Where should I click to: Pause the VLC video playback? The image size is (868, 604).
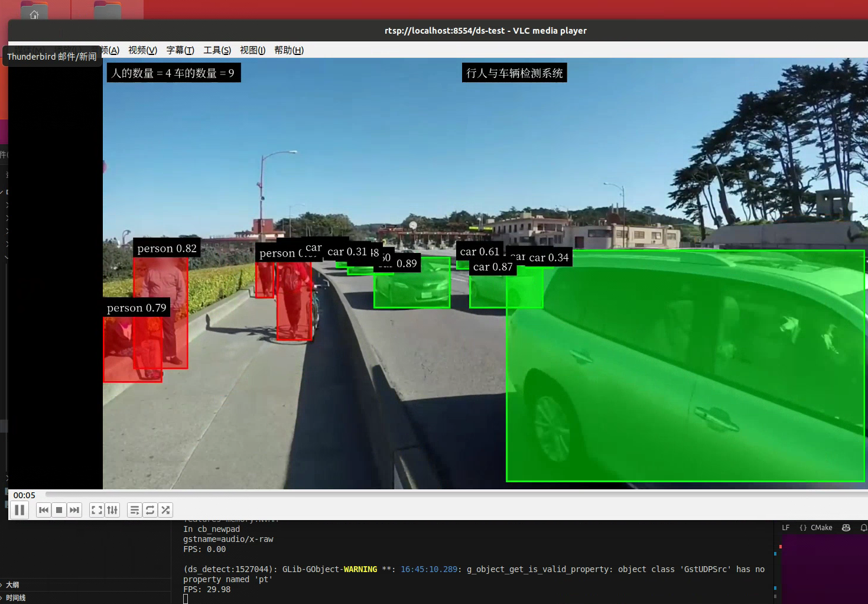[x=19, y=510]
